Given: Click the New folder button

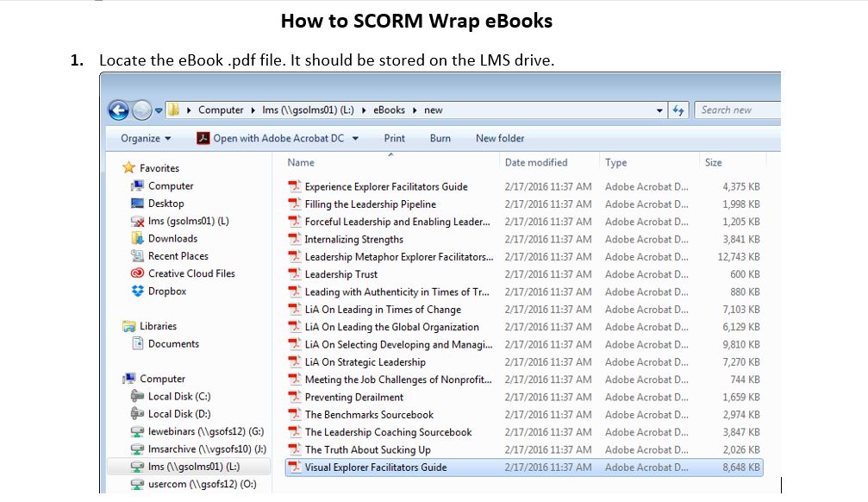Looking at the screenshot, I should 500,138.
